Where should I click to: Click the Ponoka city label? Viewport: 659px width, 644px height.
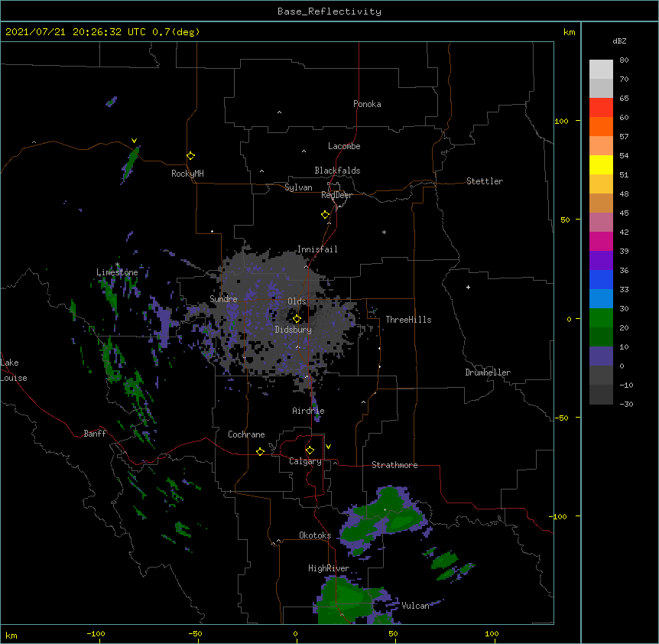[367, 104]
